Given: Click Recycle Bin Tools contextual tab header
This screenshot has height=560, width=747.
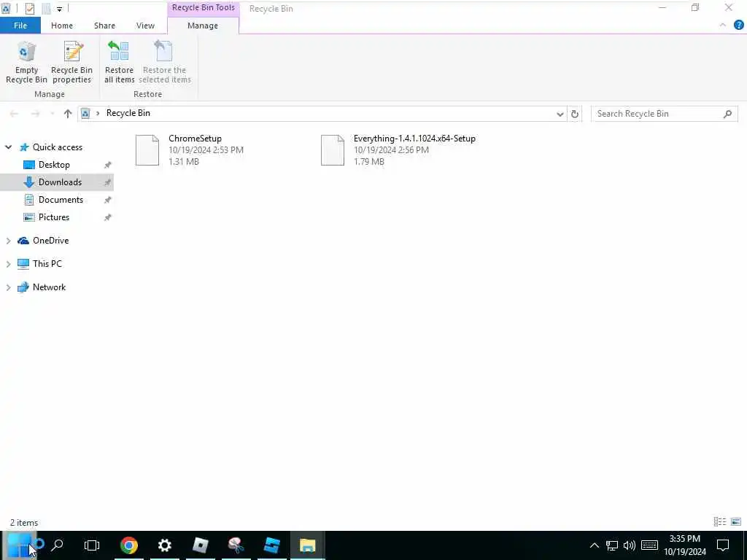Looking at the screenshot, I should [x=204, y=8].
